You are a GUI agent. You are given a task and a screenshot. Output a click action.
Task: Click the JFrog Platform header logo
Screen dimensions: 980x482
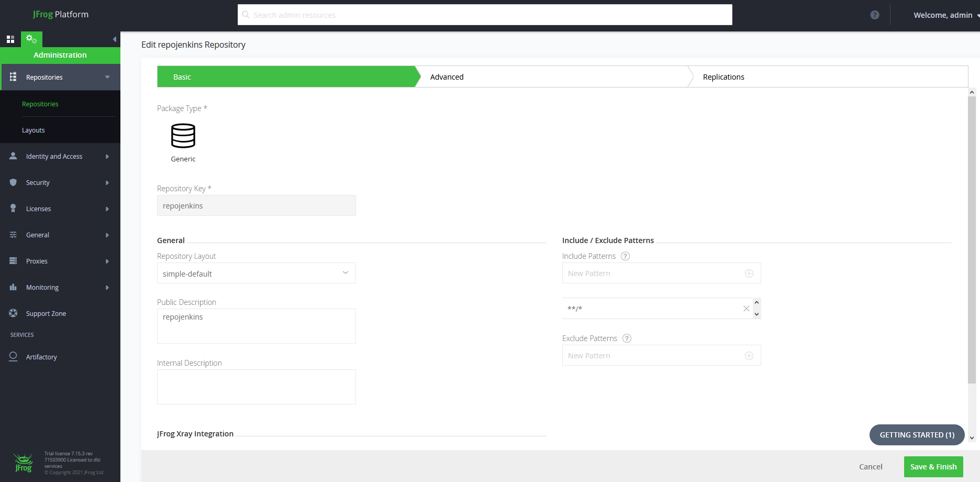(x=61, y=15)
